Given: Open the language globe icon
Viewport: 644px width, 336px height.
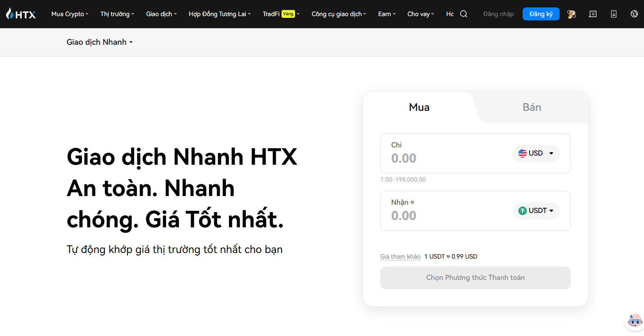Looking at the screenshot, I should [634, 14].
